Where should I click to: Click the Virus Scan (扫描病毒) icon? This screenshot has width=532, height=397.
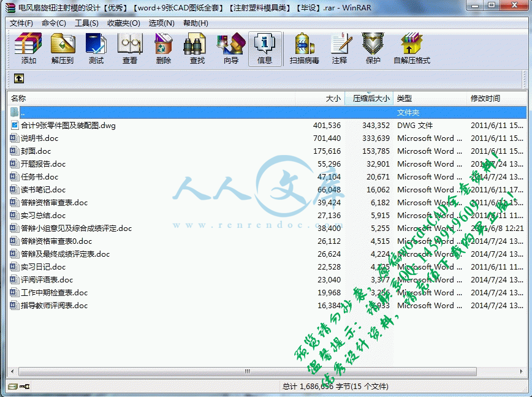pos(305,48)
